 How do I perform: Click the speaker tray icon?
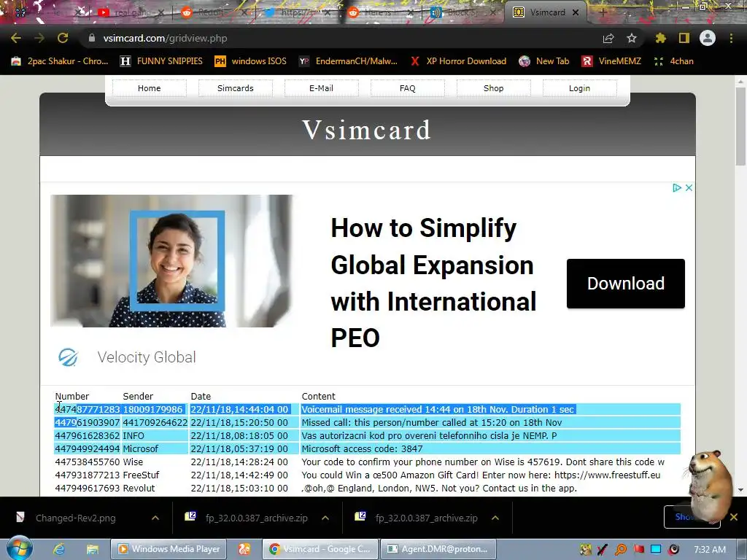click(x=673, y=550)
